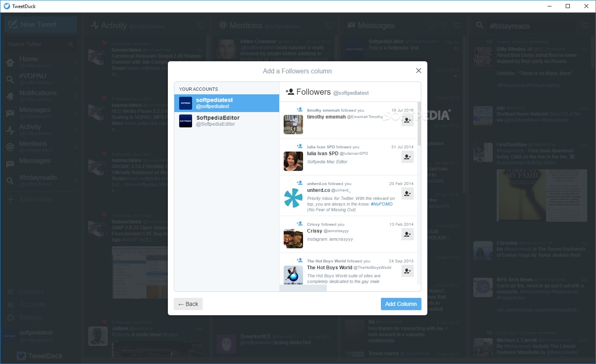Open timothy ememah's profile picture
This screenshot has height=364, width=596.
point(293,125)
